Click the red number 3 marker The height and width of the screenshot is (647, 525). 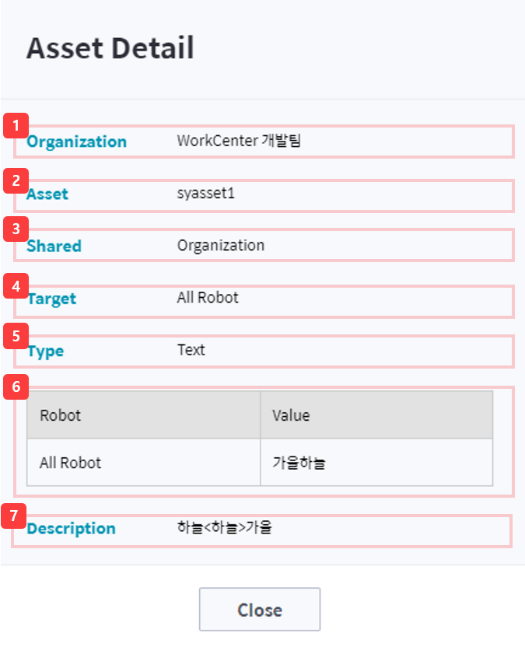(16, 229)
